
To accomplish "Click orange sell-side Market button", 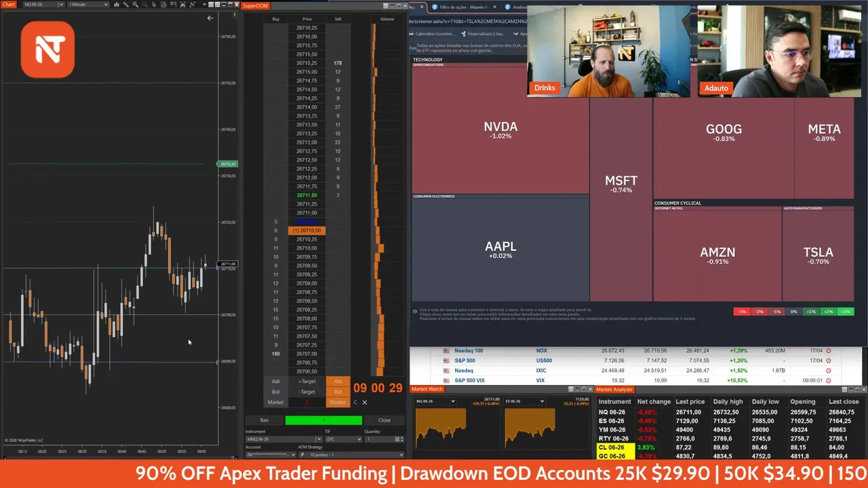I will (x=338, y=403).
